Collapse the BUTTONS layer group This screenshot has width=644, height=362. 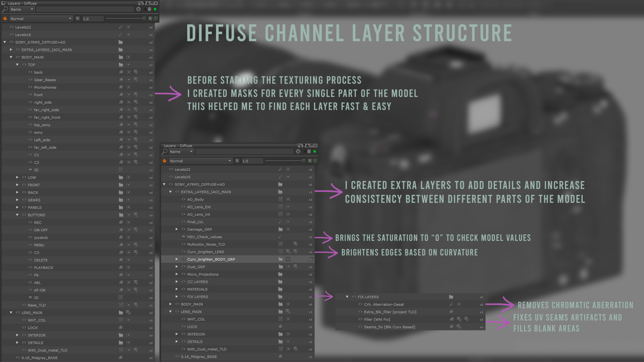(x=17, y=215)
